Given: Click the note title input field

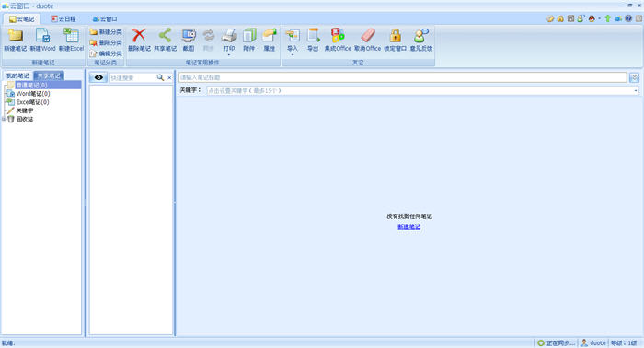Looking at the screenshot, I should (x=403, y=77).
